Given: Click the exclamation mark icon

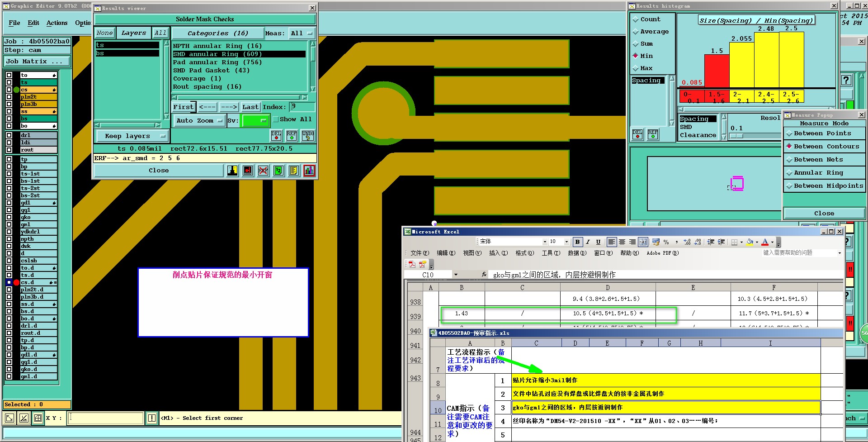Looking at the screenshot, I should click(x=152, y=418).
